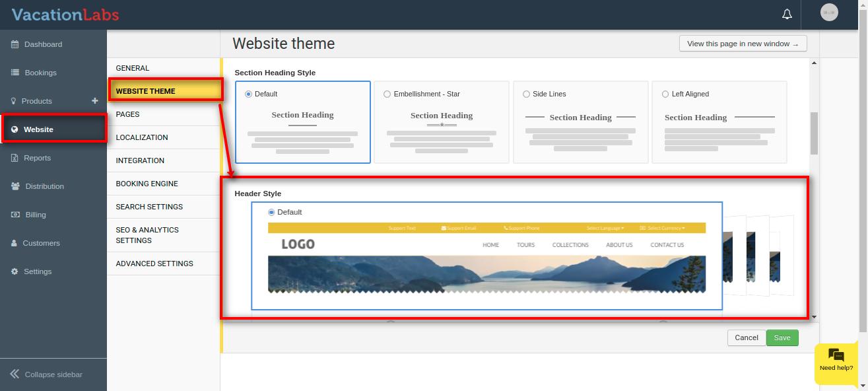Click View this page in new window
Image resolution: width=868 pixels, height=391 pixels.
[743, 44]
